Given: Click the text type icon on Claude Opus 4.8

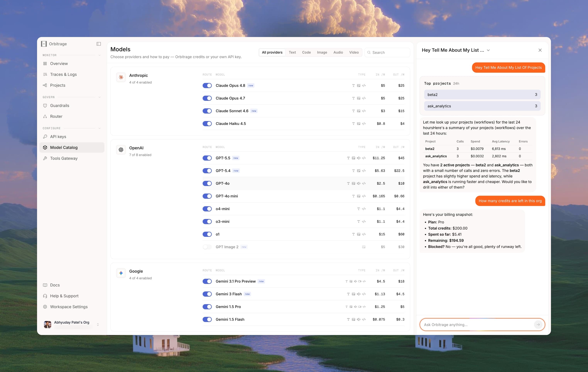Looking at the screenshot, I should 353,86.
